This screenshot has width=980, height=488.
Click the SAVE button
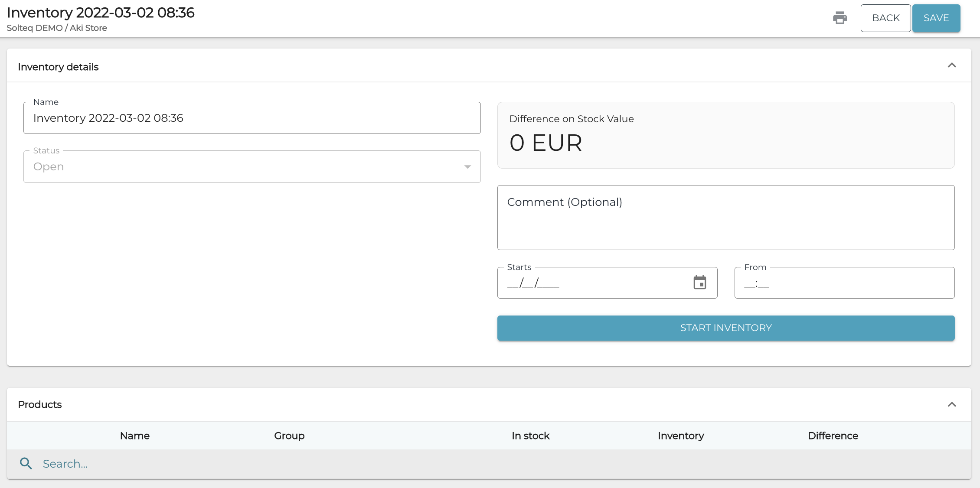(x=936, y=18)
